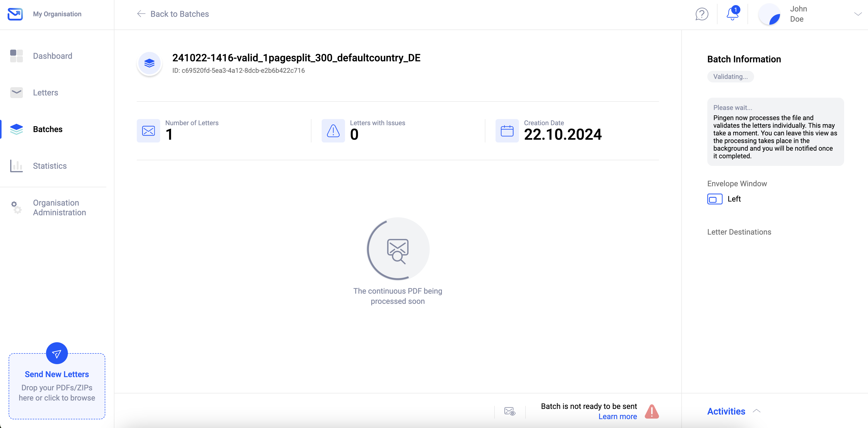
Task: Open the My Organisation switcher
Action: point(57,14)
